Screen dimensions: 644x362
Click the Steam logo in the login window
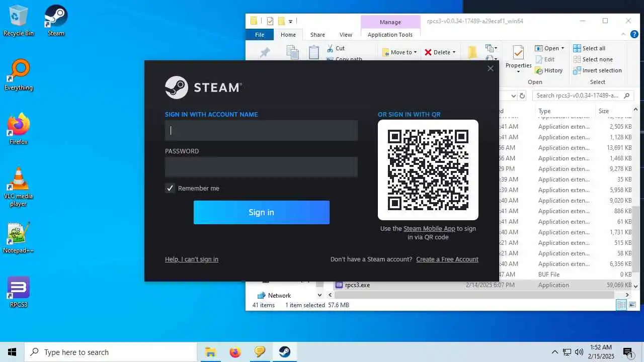point(204,87)
